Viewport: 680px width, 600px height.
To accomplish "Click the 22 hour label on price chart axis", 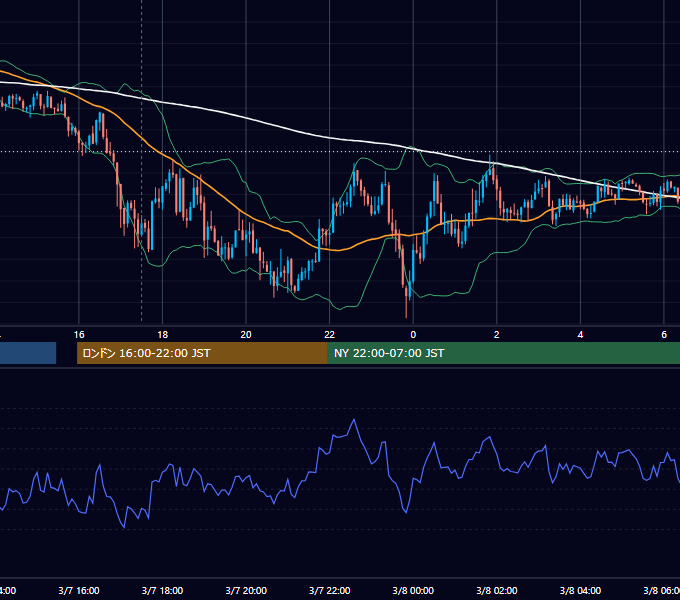I will click(330, 335).
